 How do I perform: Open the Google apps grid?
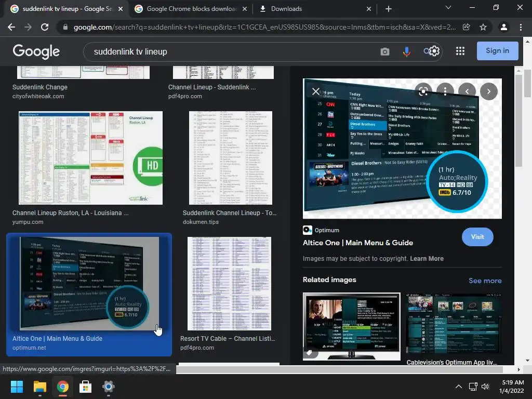point(460,51)
